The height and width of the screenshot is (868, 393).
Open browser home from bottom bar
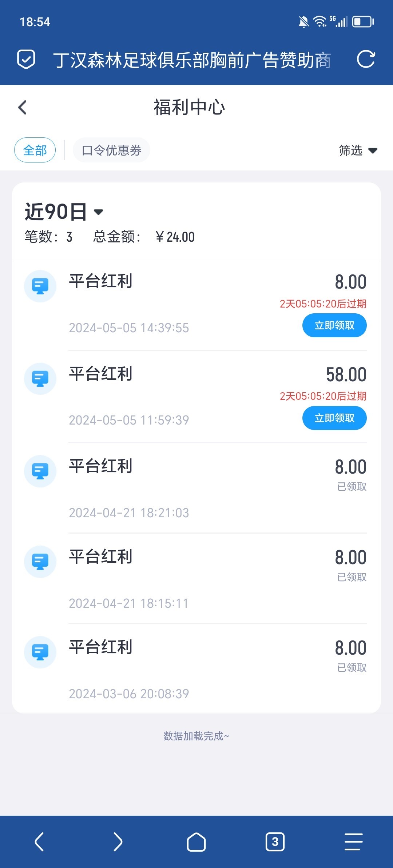tap(196, 842)
